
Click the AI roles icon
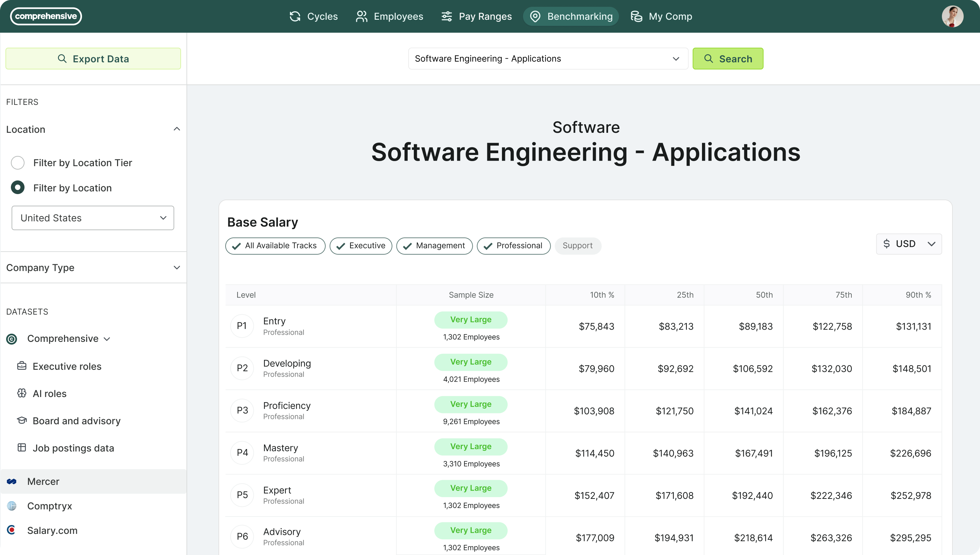22,393
